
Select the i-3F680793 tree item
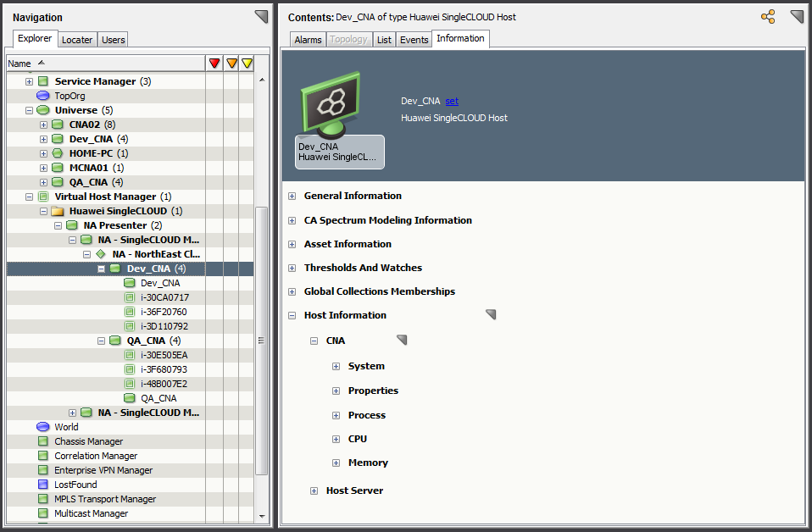coord(164,369)
